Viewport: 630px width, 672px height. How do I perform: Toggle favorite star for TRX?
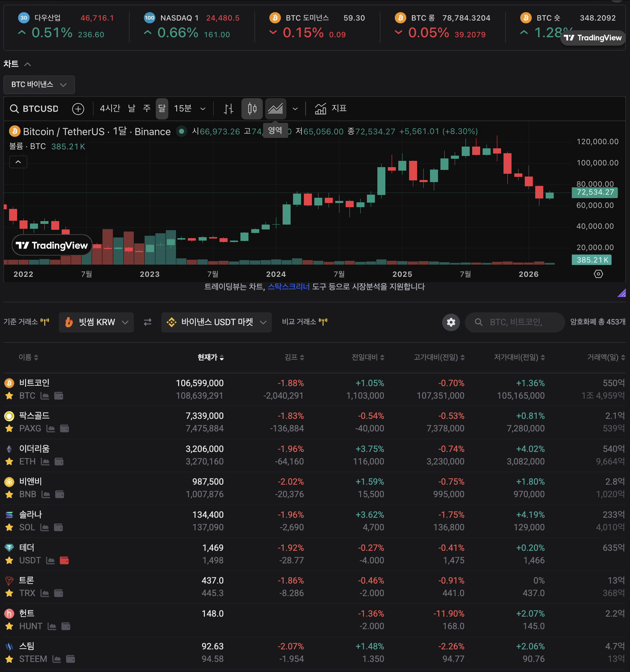point(9,593)
